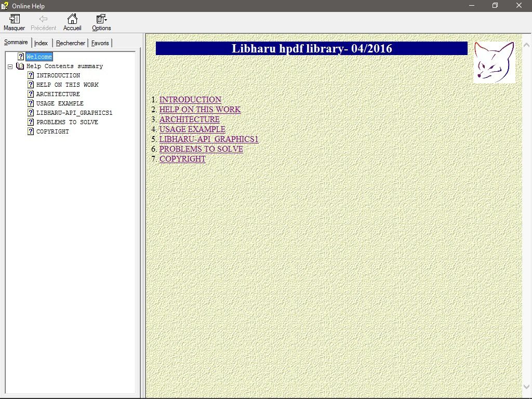
Task: Select the Welcome tree item
Action: coord(39,57)
